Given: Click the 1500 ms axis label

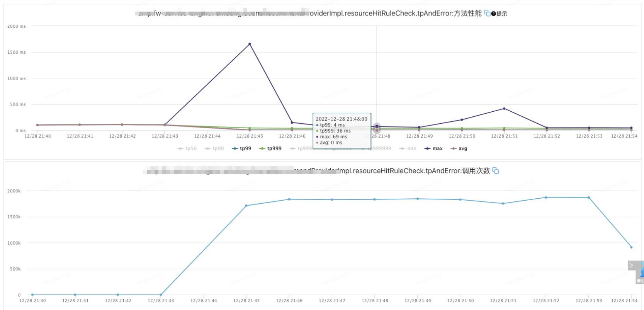Looking at the screenshot, I should (x=17, y=52).
